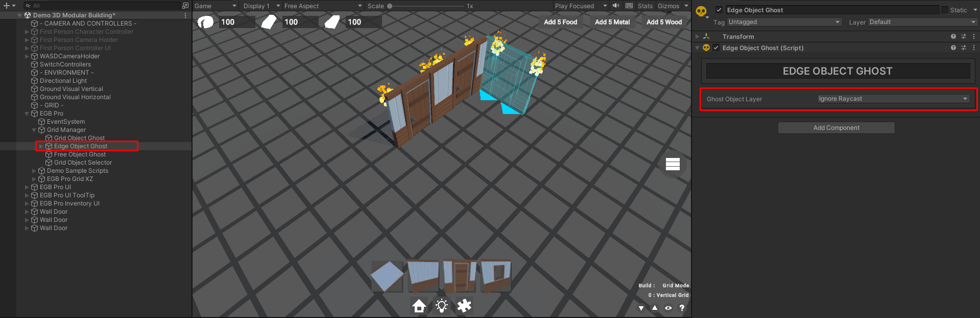This screenshot has width=980, height=318.
Task: Click the lightbulb icon in bottom toolbar
Action: (x=442, y=306)
